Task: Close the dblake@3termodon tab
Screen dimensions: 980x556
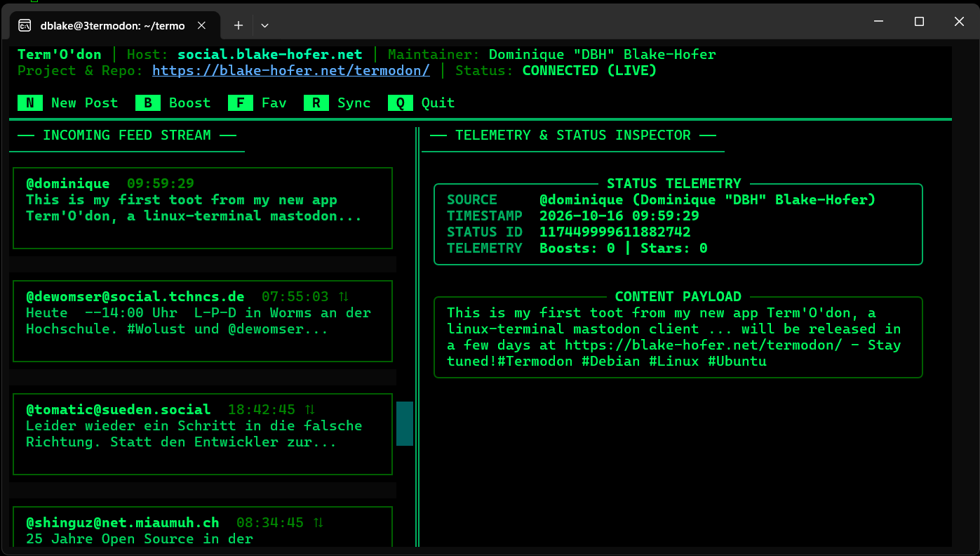Action: (x=201, y=25)
